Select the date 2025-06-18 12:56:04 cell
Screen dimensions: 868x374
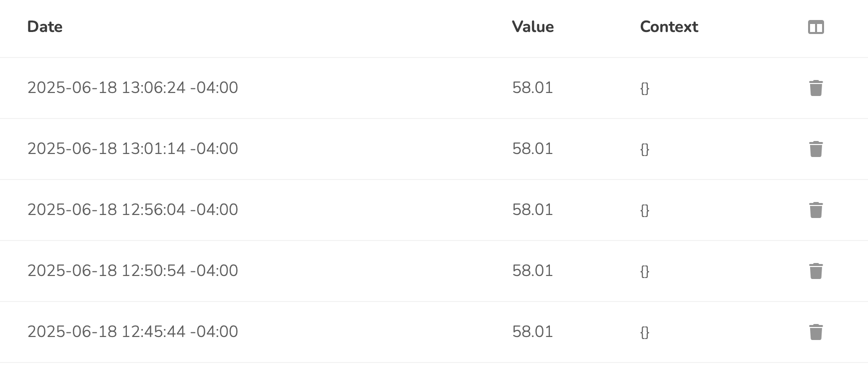coord(133,209)
